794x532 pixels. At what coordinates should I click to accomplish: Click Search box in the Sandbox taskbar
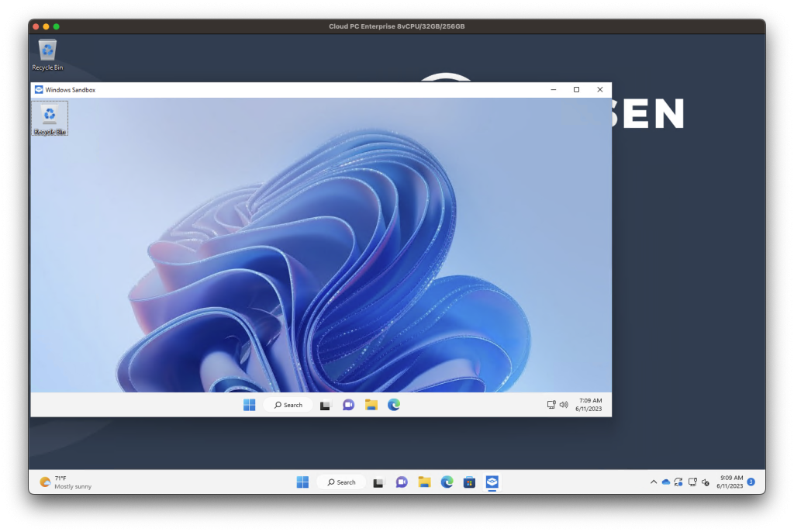(288, 405)
